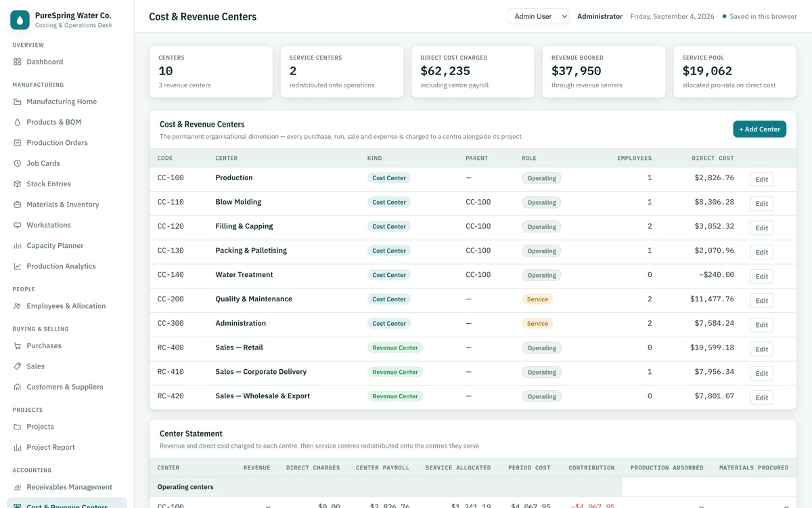Screen dimensions: 812x508
Task: Open Products & BOM page
Action: coord(67,122)
